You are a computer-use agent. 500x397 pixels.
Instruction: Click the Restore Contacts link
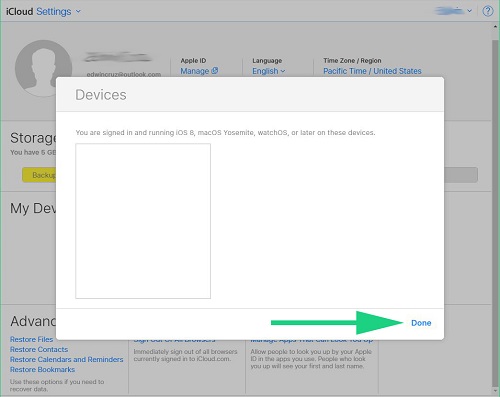(39, 349)
